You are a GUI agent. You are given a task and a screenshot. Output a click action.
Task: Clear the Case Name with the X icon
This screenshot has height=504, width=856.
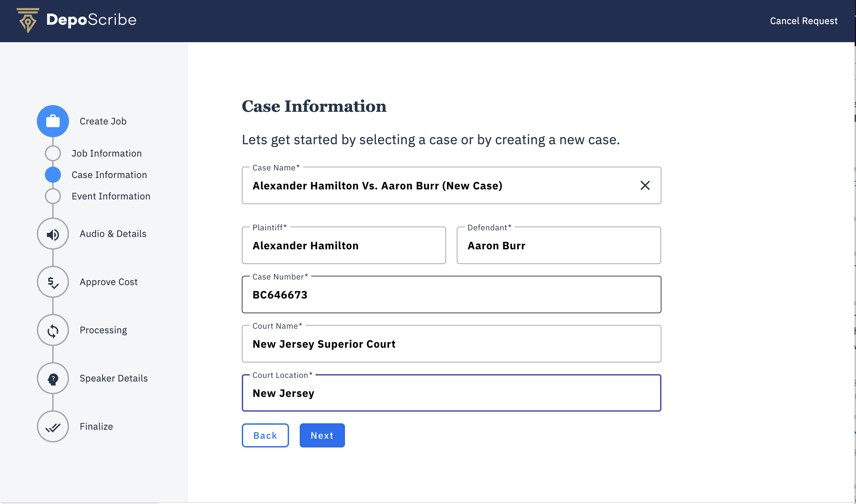pos(645,186)
